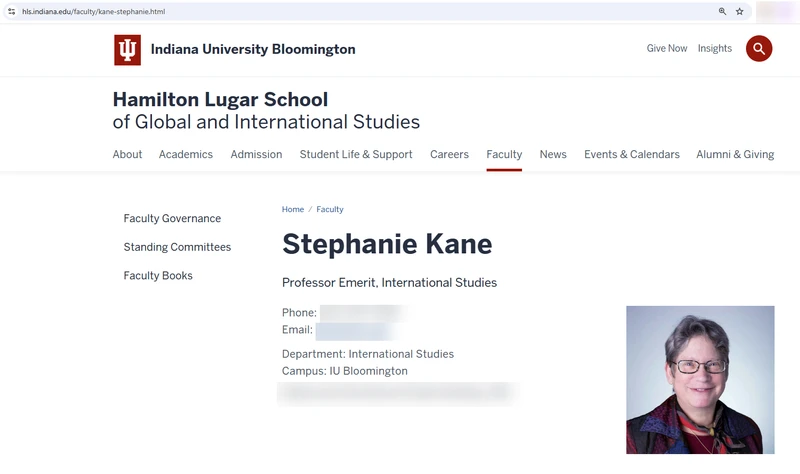Click Campus: IU Bloomington text
The width and height of the screenshot is (800, 474).
click(x=344, y=371)
